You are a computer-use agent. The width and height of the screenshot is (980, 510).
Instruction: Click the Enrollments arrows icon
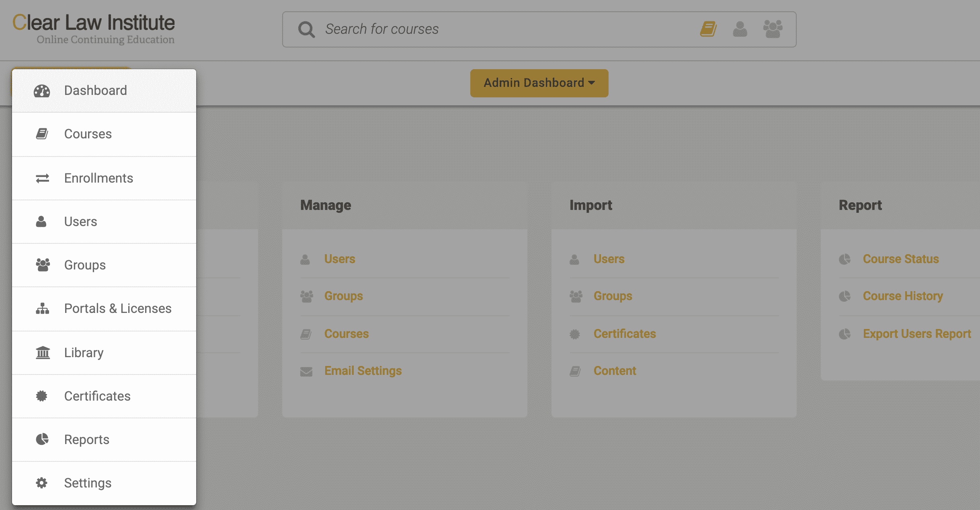(x=42, y=178)
